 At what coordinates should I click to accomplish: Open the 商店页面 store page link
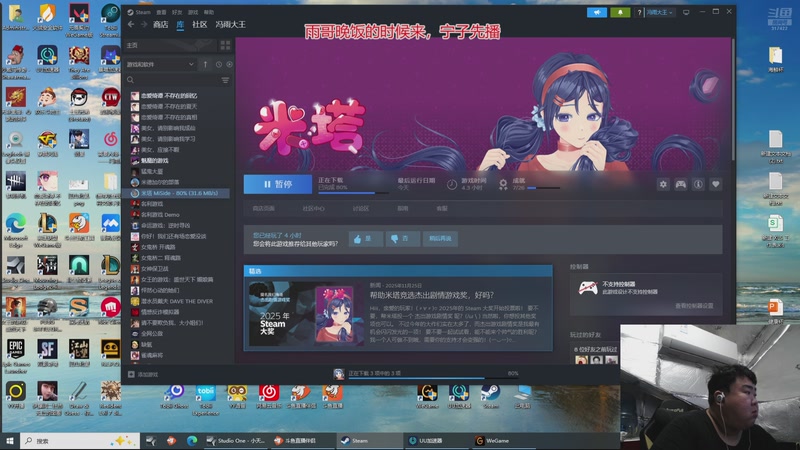pos(263,209)
